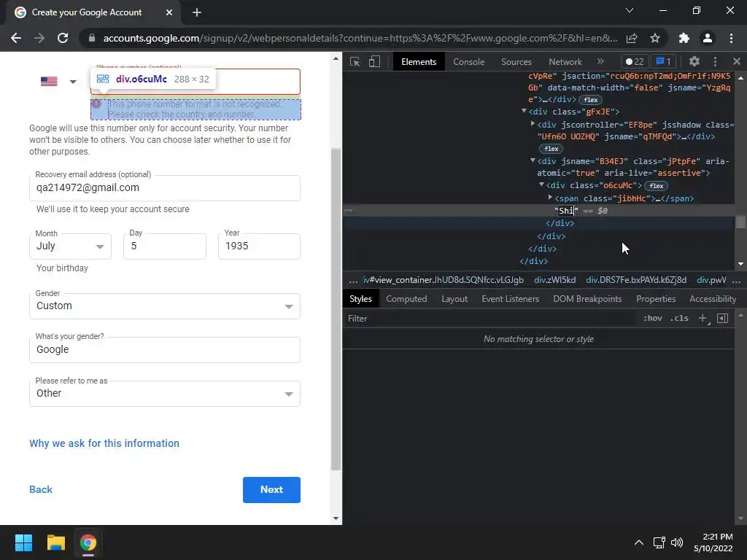Open File Explorer from the taskbar
This screenshot has width=747, height=560.
click(x=55, y=542)
